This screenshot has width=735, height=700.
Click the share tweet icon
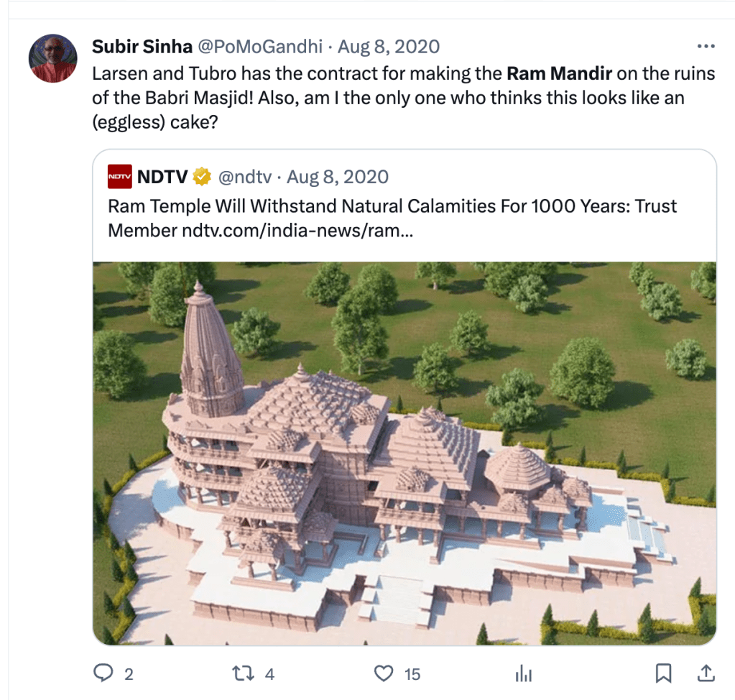tap(706, 673)
